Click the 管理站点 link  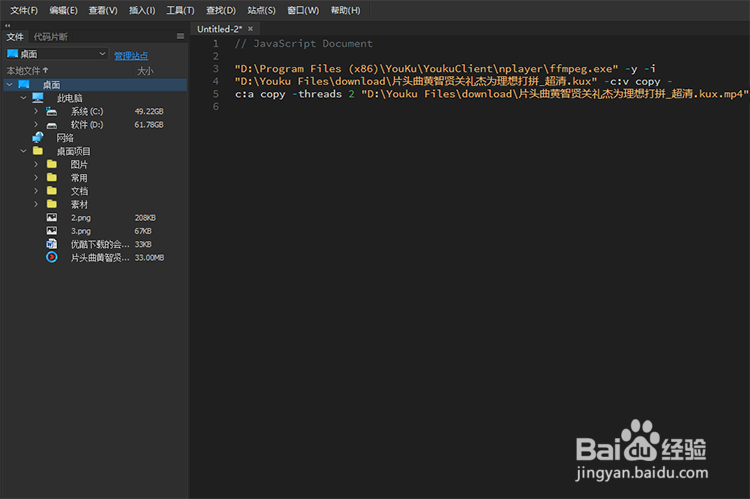(131, 56)
